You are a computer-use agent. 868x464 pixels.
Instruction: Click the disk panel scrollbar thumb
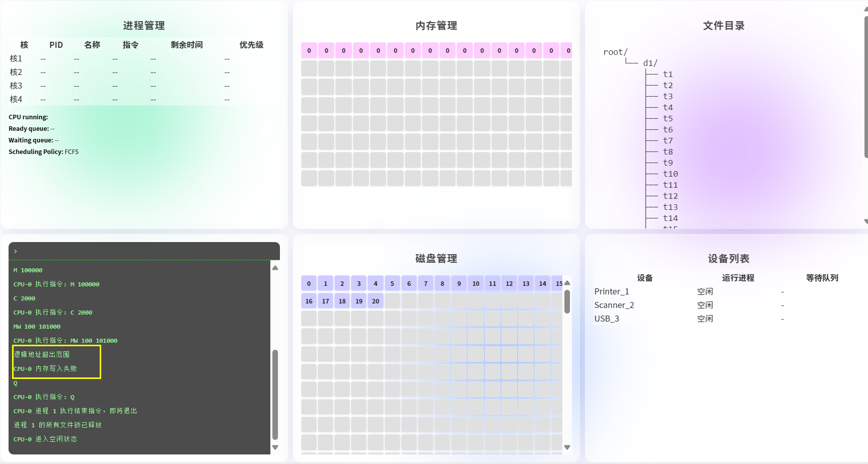point(567,301)
